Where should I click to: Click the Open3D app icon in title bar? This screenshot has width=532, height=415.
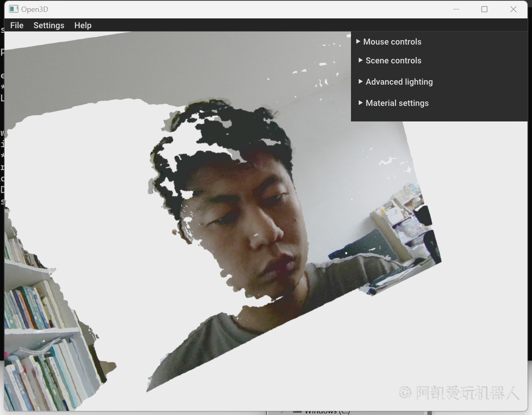tap(13, 9)
